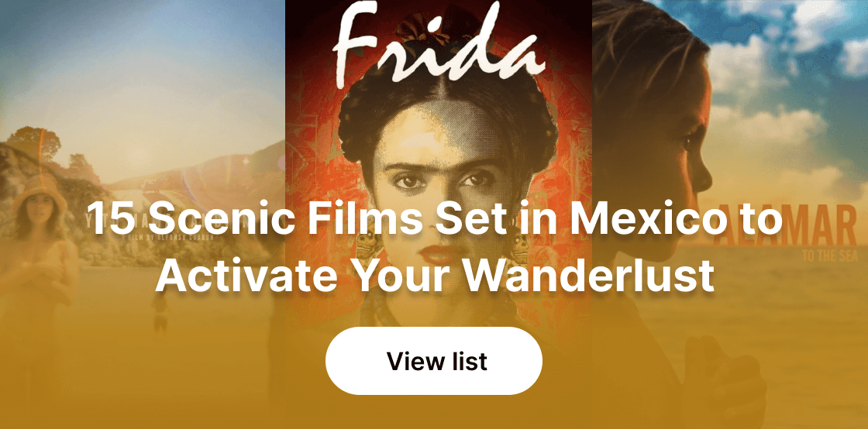Viewport: 868px width, 429px height.
Task: Click Frida's red lips on poster
Action: [440, 254]
